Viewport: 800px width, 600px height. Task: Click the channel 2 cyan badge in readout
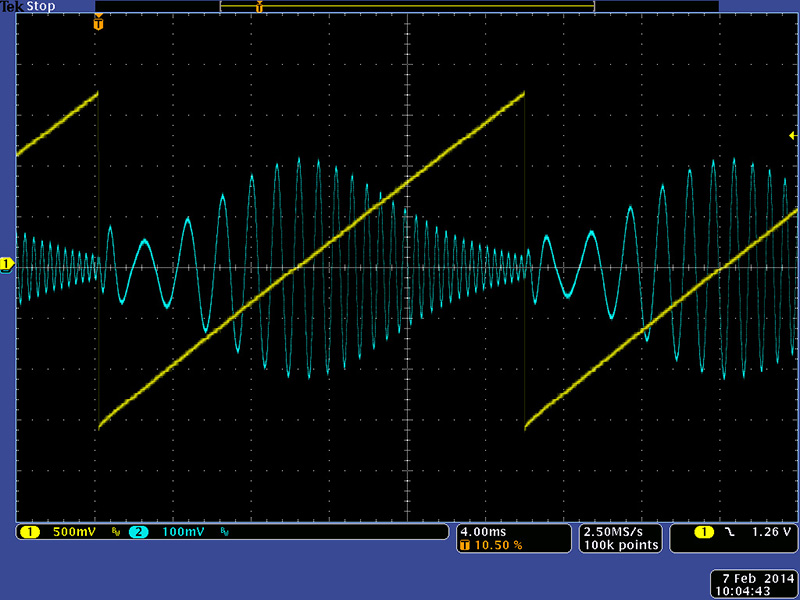coord(139,532)
